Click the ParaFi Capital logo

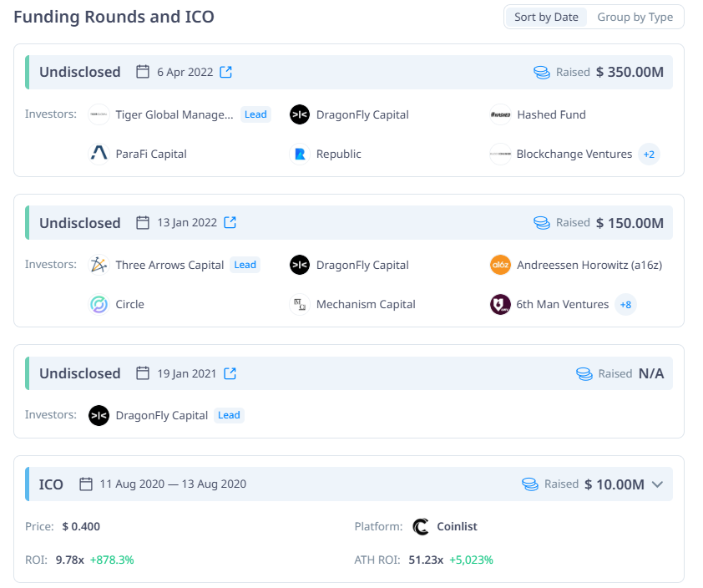pyautogui.click(x=99, y=154)
